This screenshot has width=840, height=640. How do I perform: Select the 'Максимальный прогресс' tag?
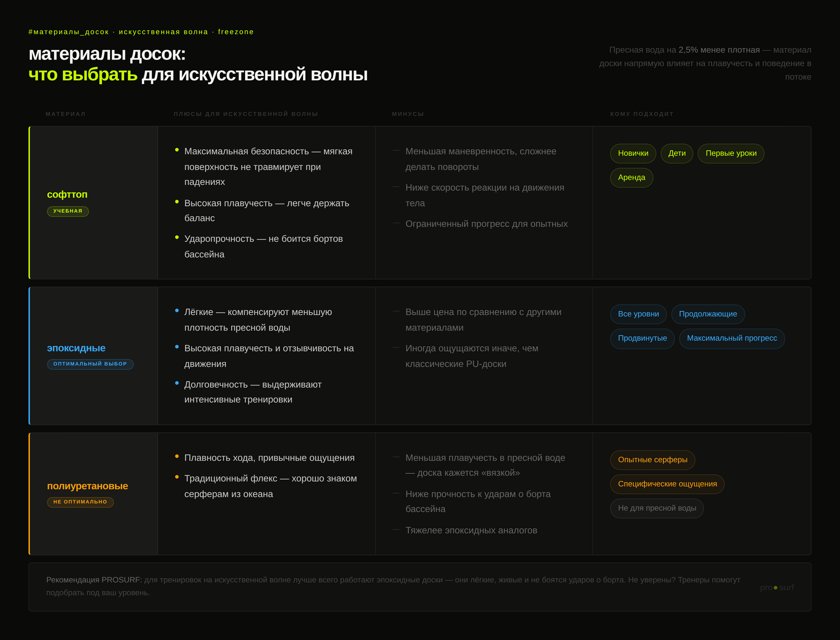[732, 338]
